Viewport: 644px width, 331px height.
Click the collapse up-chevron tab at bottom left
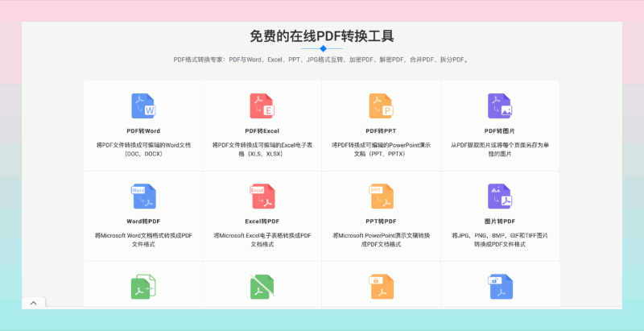coord(34,303)
